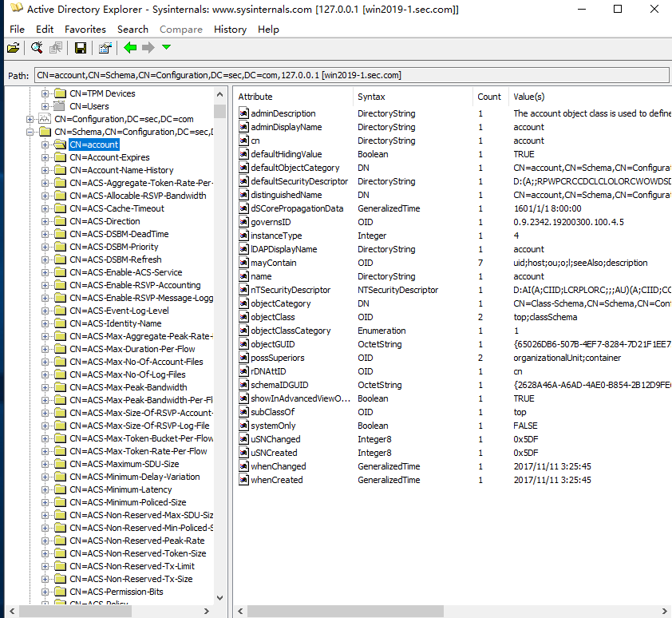Open the green history dropdown arrow
This screenshot has height=618, width=672.
pyautogui.click(x=166, y=48)
